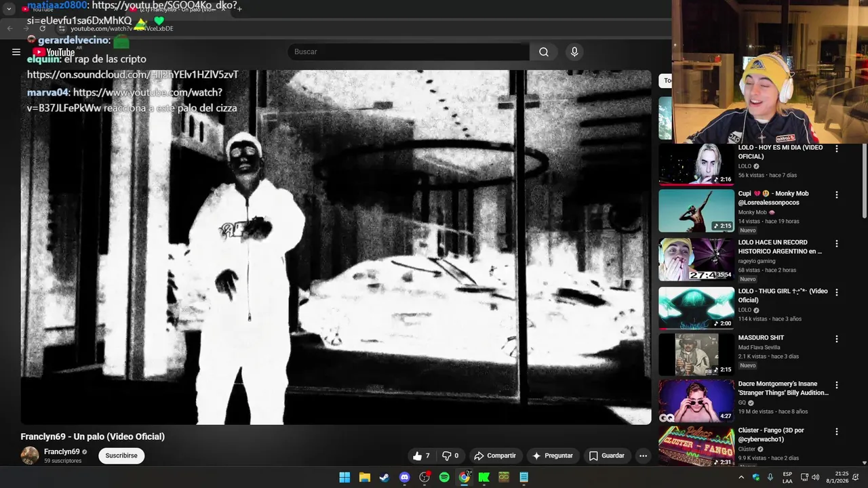Screen dimensions: 868x488
Task: Click the tray microphone icon
Action: (770, 477)
